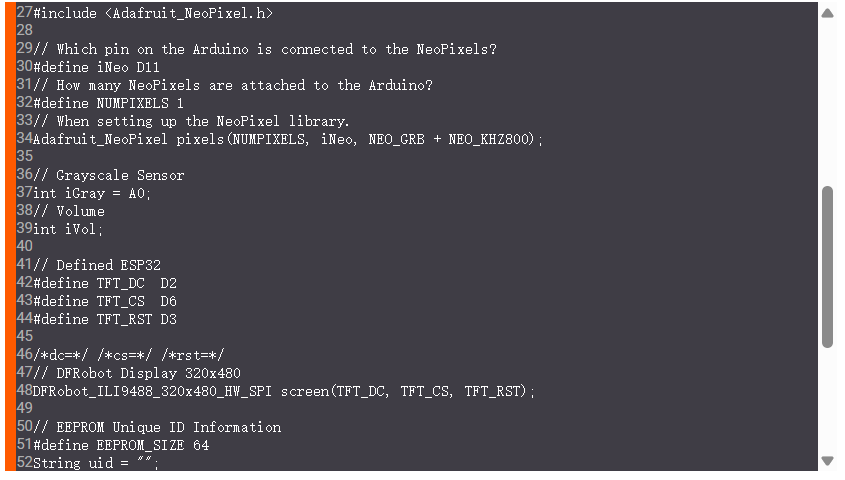Click the scrollbar up arrow
845x480 pixels.
click(x=827, y=14)
